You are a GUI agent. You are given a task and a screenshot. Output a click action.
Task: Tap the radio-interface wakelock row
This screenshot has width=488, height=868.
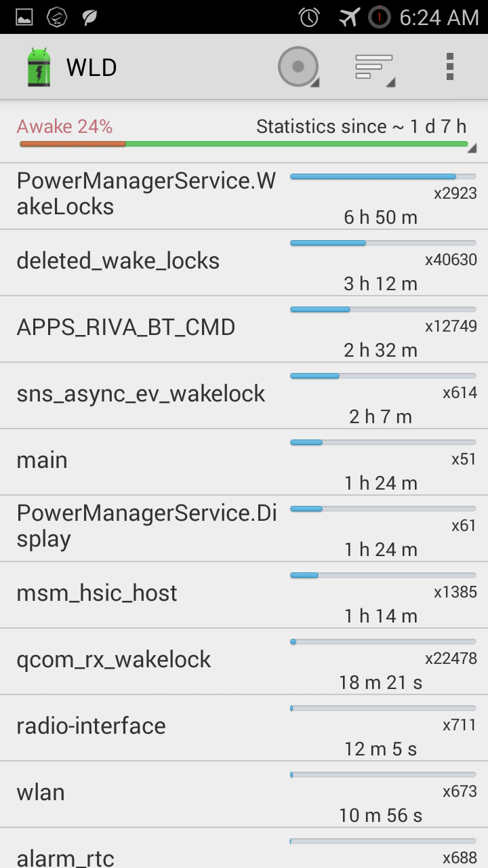(91, 726)
